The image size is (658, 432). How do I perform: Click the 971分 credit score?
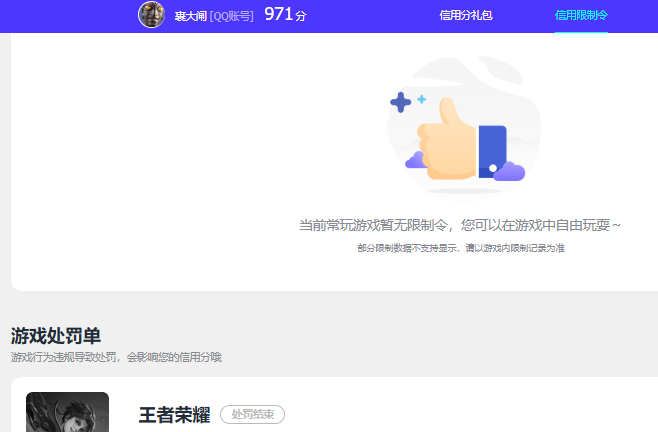(285, 15)
